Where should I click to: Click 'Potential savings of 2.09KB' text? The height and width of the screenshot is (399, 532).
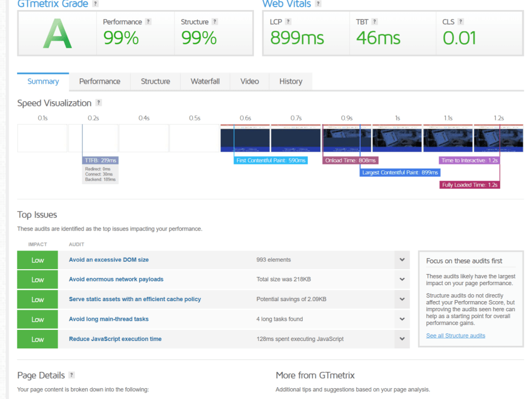tap(292, 299)
